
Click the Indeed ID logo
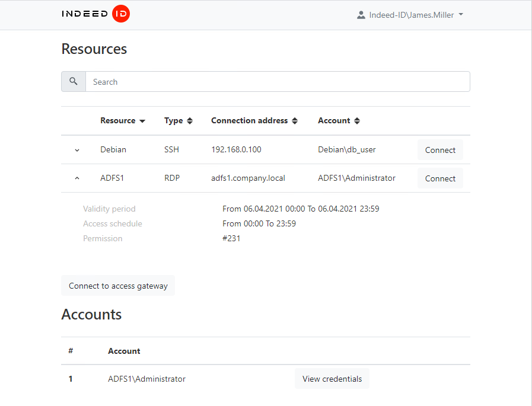tap(95, 14)
